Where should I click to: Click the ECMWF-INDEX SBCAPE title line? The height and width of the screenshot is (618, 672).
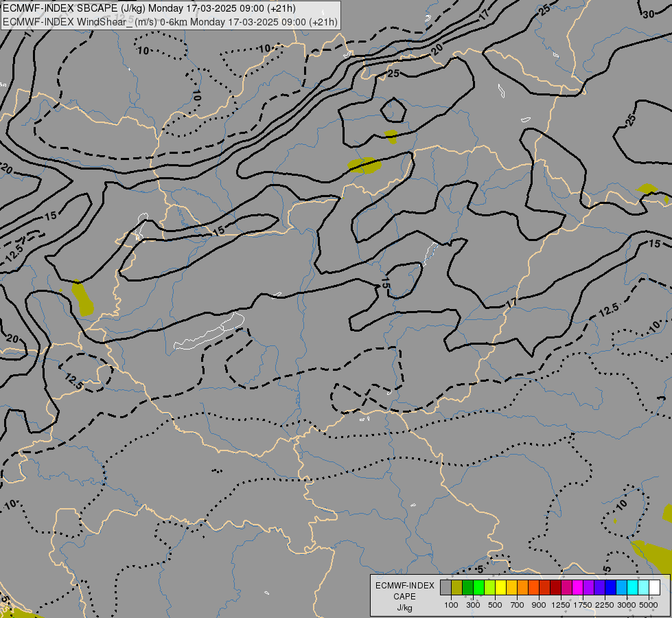[x=149, y=8]
